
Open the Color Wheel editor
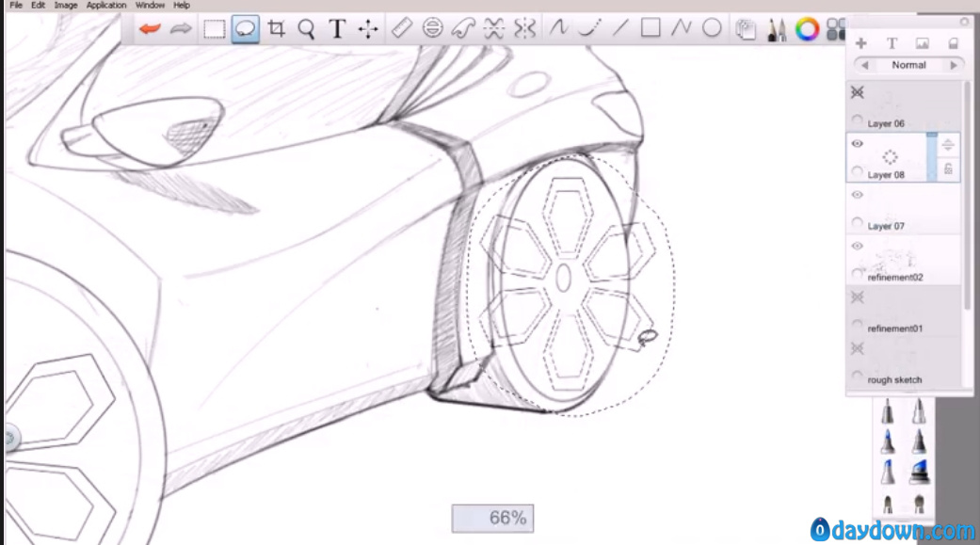[807, 29]
